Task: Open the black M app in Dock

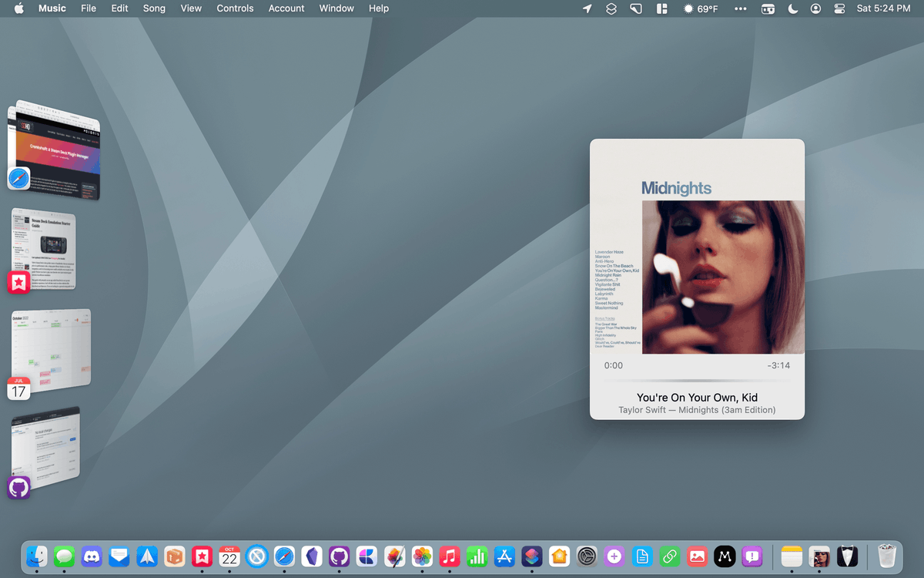Action: 725,556
